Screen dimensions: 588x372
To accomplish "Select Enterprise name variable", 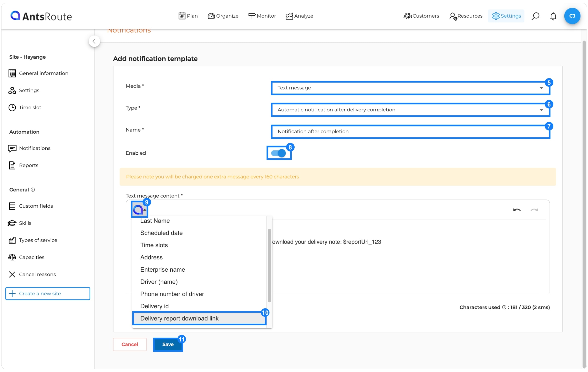I will (200, 270).
